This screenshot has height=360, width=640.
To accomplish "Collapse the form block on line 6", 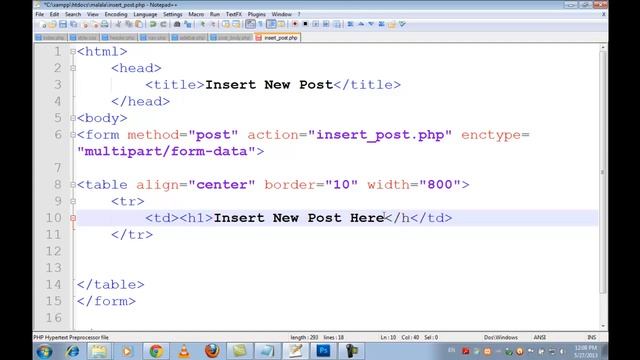I will coord(73,135).
